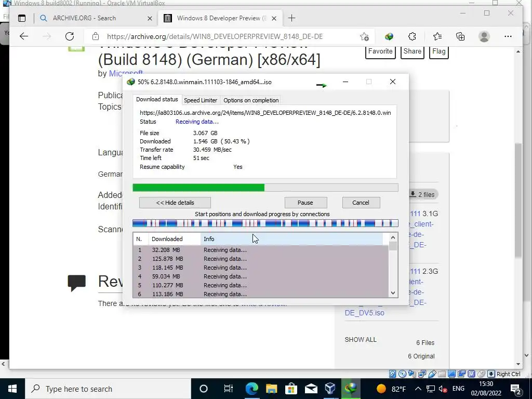Viewport: 532px width, 399px height.
Task: Open the Edge Settings and more menu
Action: click(508, 36)
